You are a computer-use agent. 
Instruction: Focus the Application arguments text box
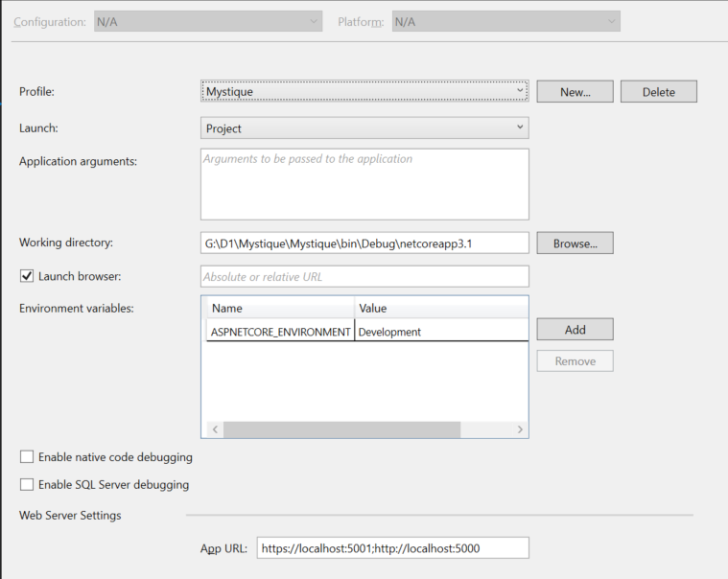pos(364,184)
